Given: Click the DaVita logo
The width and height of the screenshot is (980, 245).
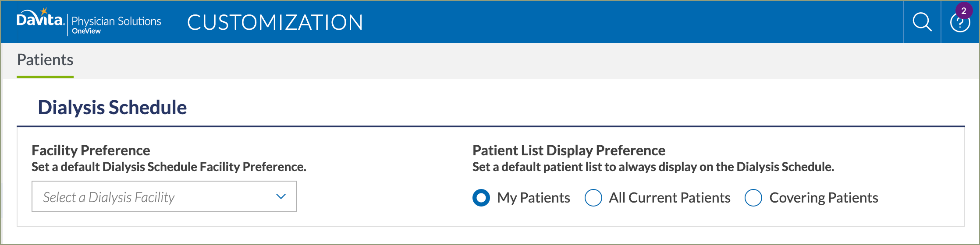Looking at the screenshot, I should pos(40,18).
